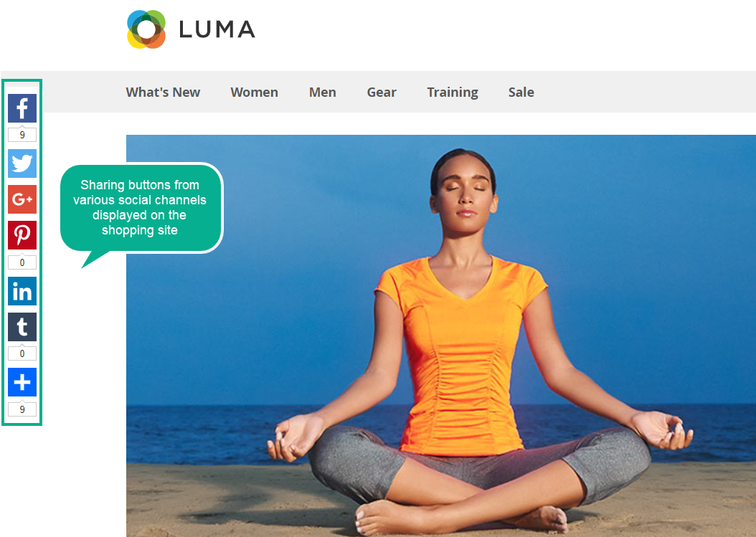Share on LinkedIn using the sidebar icon
Viewport: 756px width, 537px height.
[22, 291]
